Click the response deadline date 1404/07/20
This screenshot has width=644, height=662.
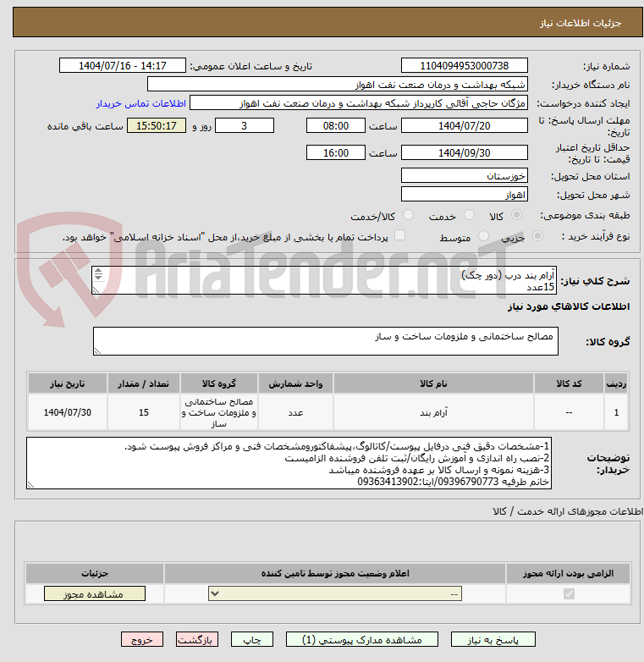(x=465, y=125)
